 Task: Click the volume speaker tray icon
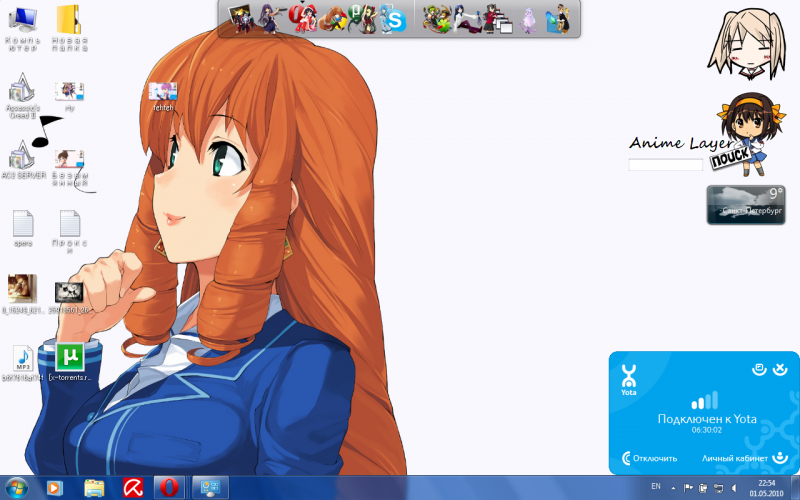[x=734, y=488]
